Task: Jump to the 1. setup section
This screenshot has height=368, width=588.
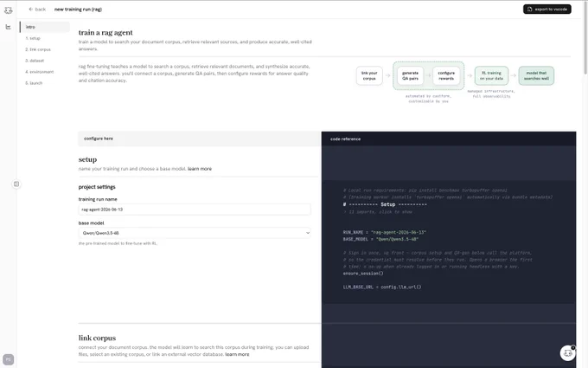Action: (x=33, y=38)
